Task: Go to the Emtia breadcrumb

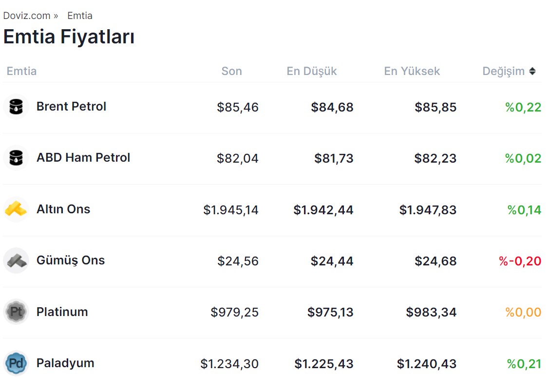Action: point(79,16)
